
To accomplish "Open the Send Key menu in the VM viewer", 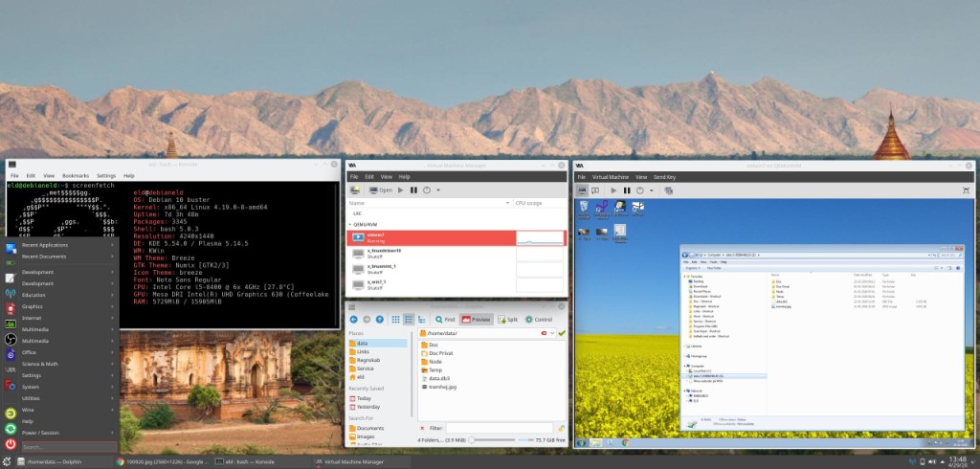I will [664, 177].
